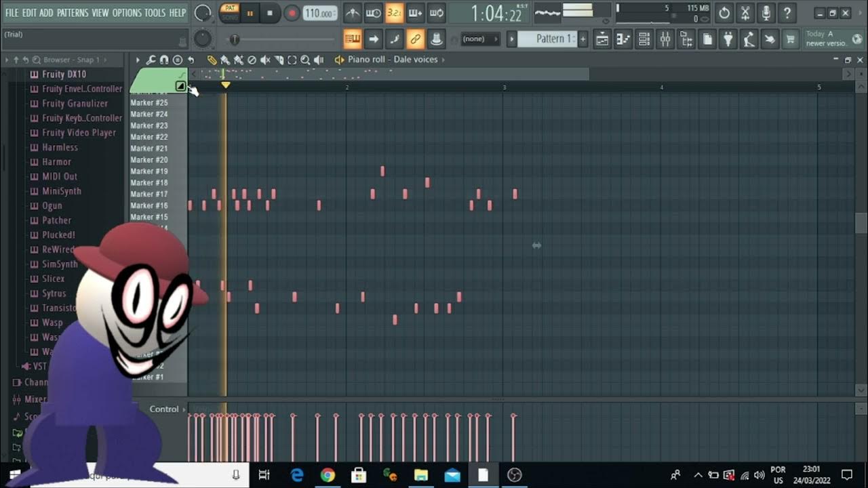Select the Fruity Granulizer plugin in browser

pyautogui.click(x=75, y=104)
